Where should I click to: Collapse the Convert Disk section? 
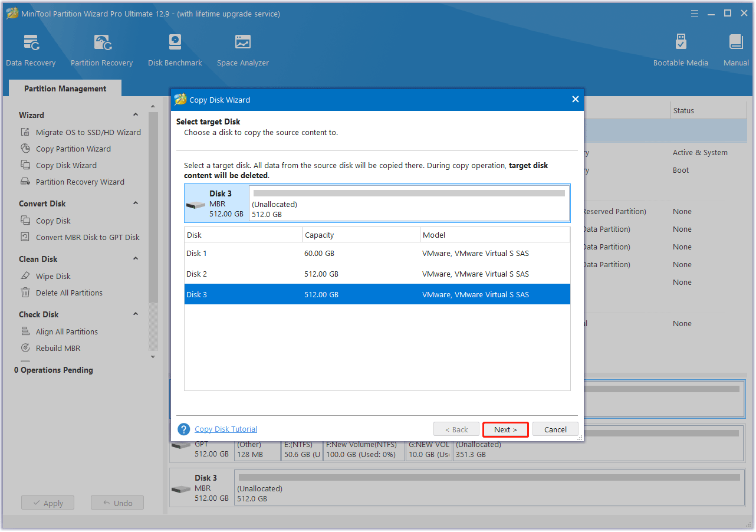(x=136, y=203)
